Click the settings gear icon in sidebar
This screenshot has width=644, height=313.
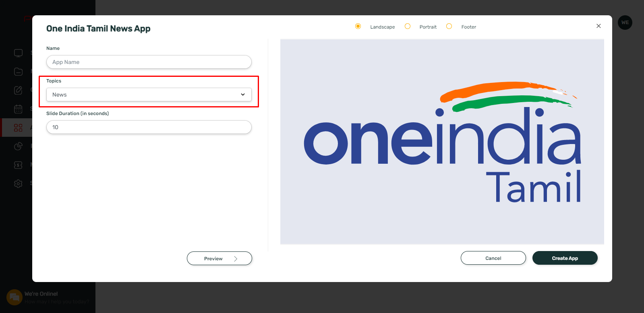pyautogui.click(x=18, y=183)
